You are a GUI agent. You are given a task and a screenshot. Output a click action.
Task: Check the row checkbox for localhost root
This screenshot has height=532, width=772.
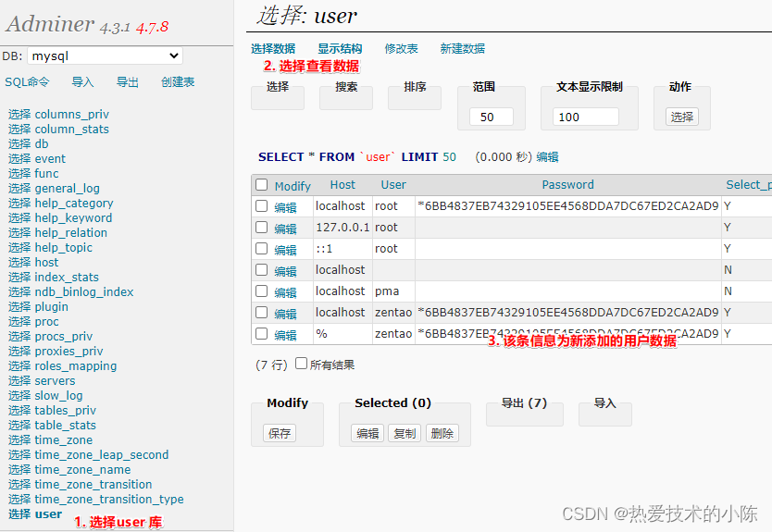261,206
